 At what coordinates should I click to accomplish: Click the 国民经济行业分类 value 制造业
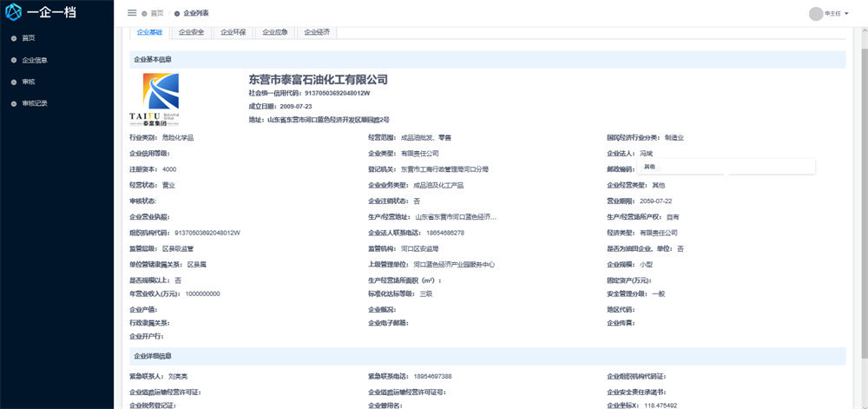674,138
